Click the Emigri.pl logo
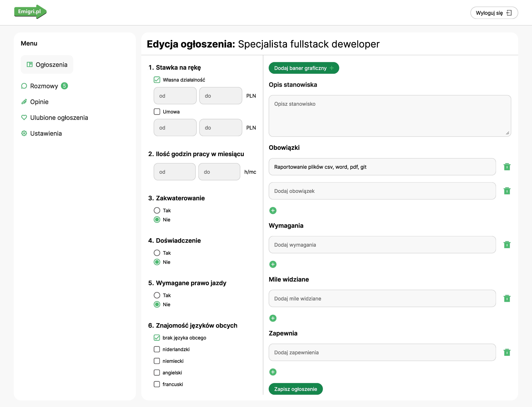The height and width of the screenshot is (407, 532). pos(30,12)
